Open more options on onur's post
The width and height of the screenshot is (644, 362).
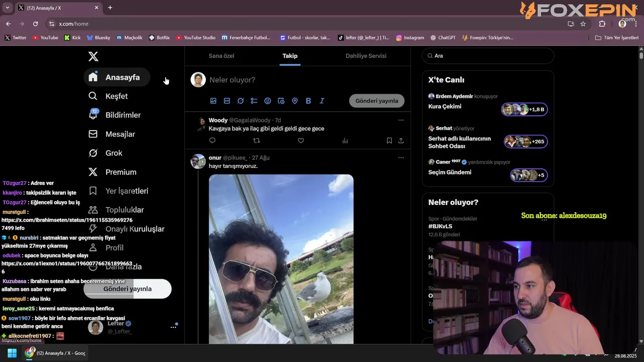coord(401,157)
